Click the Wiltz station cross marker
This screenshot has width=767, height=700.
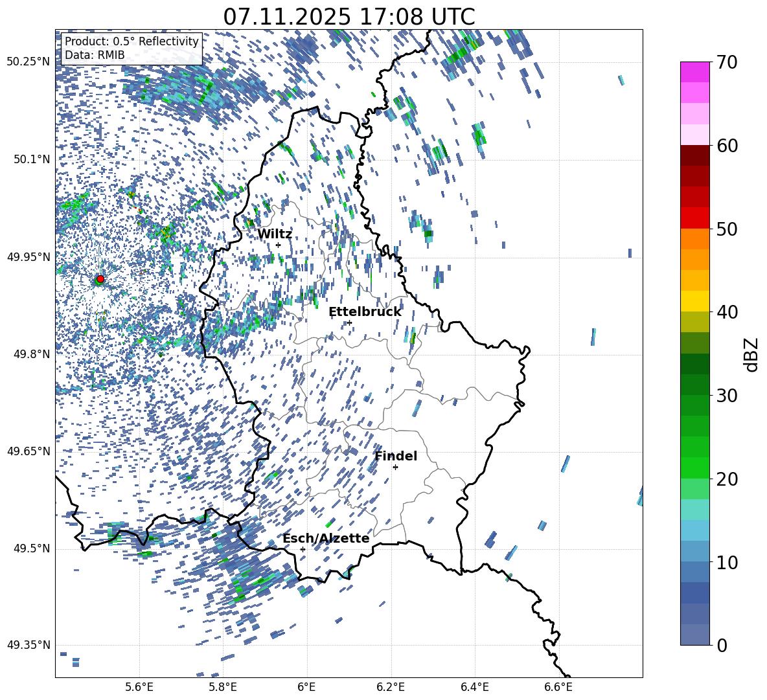[x=279, y=245]
